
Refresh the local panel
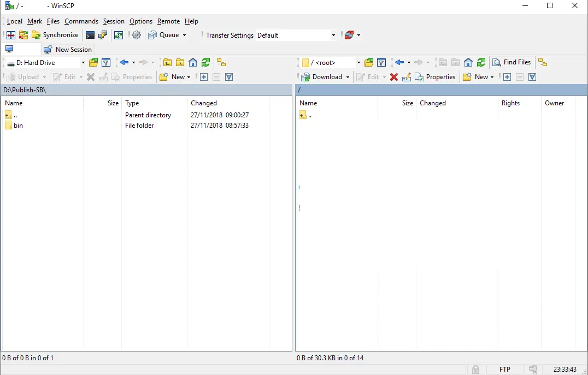point(205,63)
